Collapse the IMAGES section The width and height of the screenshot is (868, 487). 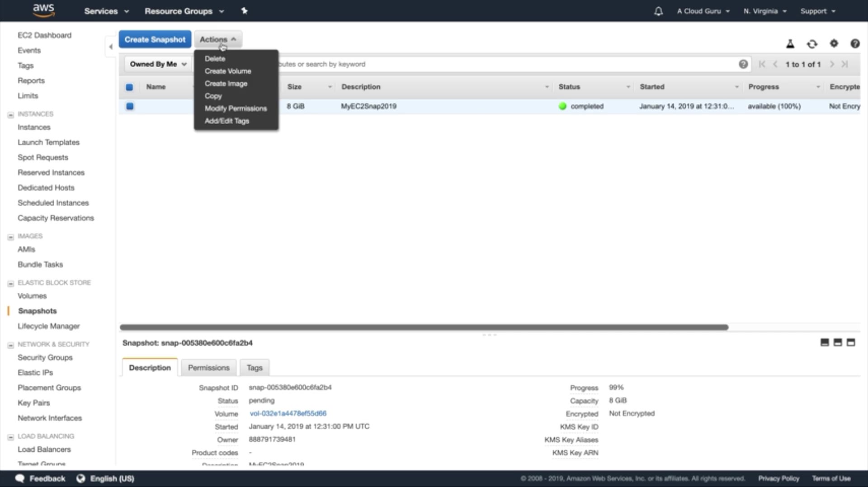pos(10,237)
